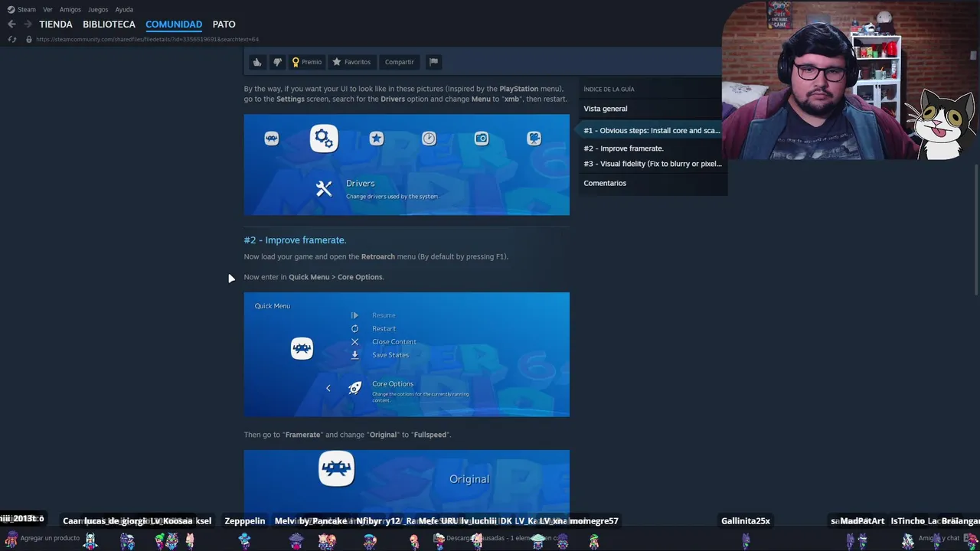Open the Drivers settings screenshot thumbnail

407,165
